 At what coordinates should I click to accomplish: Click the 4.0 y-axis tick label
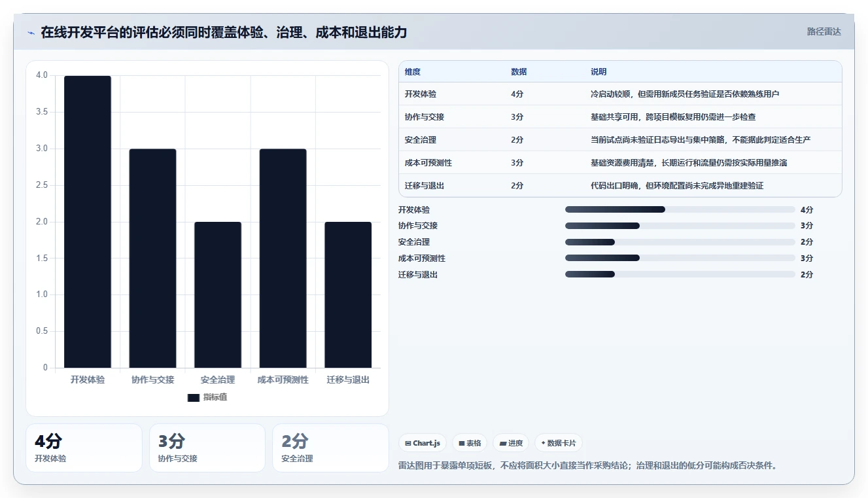coord(42,75)
